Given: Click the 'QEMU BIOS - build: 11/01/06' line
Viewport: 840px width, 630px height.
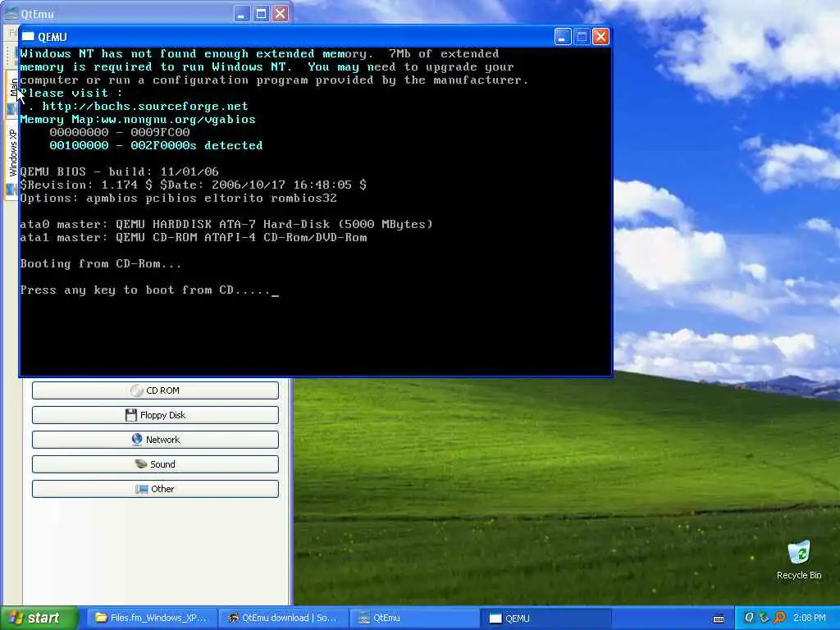Looking at the screenshot, I should click(x=120, y=171).
